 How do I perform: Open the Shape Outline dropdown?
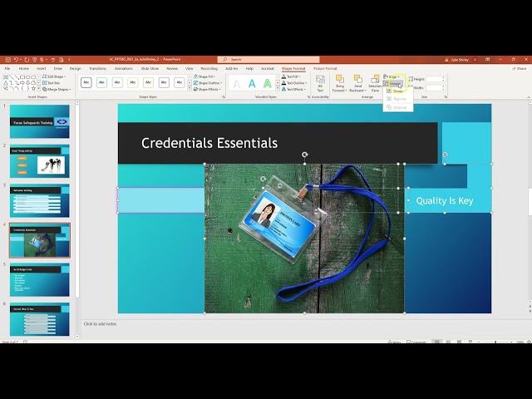(208, 83)
